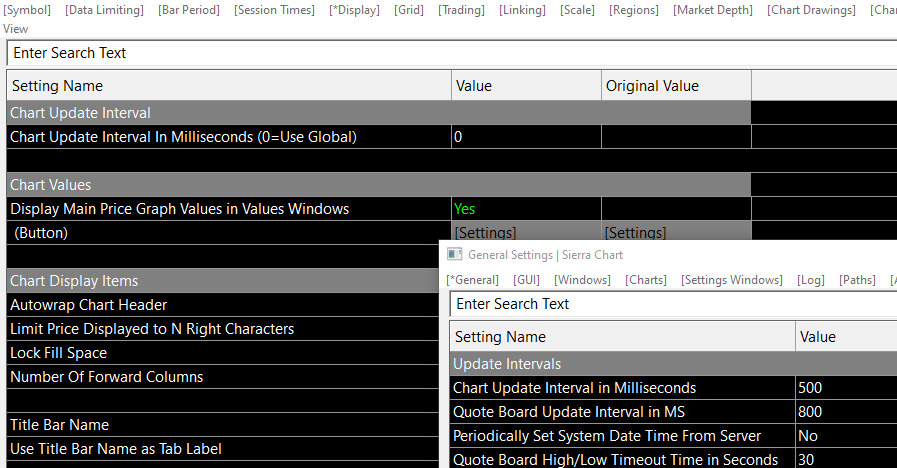Switch to the [Data Limiting] tab
Screen dimensions: 897x468
[104, 10]
